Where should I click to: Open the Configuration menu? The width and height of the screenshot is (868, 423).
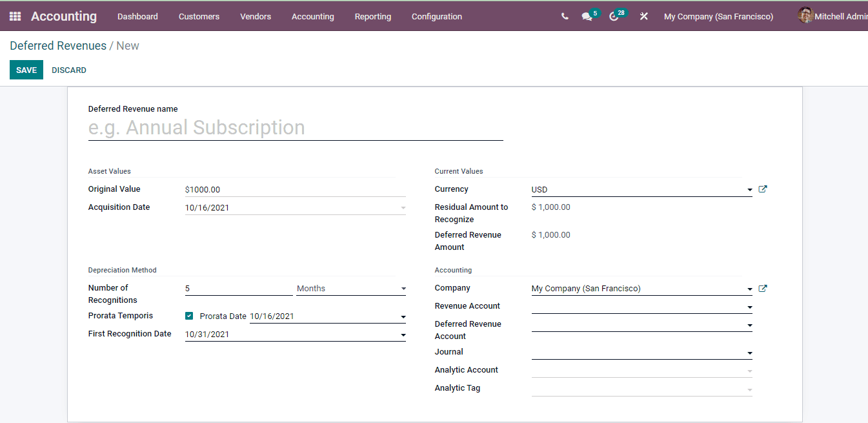(436, 16)
